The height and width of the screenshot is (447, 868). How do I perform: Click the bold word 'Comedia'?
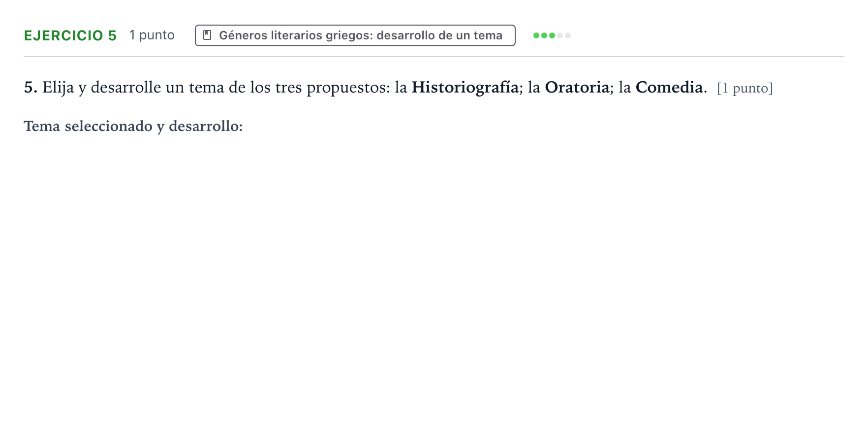point(669,88)
